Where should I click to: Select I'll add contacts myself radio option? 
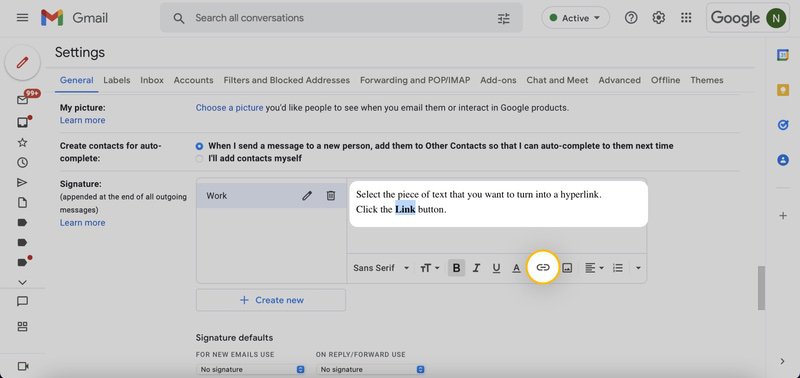click(x=199, y=159)
